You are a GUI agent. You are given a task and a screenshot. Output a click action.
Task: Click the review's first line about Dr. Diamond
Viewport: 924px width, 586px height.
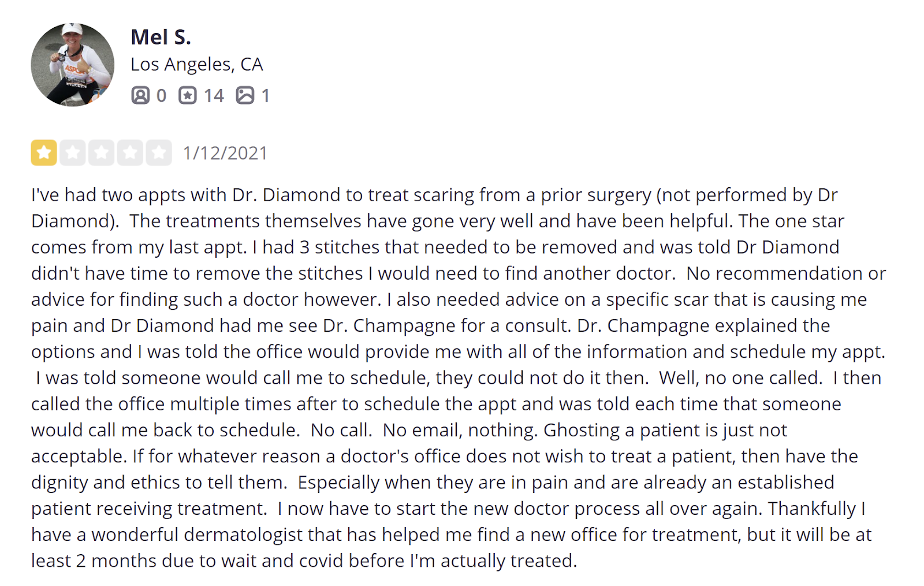coord(433,195)
